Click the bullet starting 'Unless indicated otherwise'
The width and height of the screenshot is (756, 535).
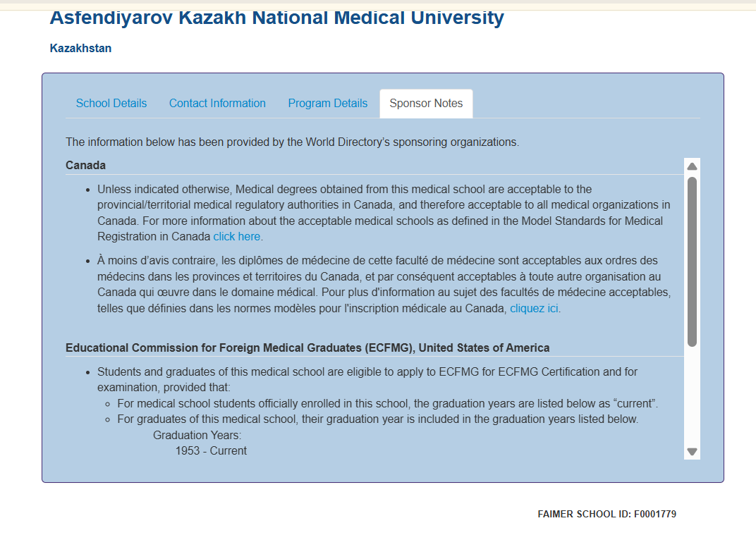(x=384, y=213)
